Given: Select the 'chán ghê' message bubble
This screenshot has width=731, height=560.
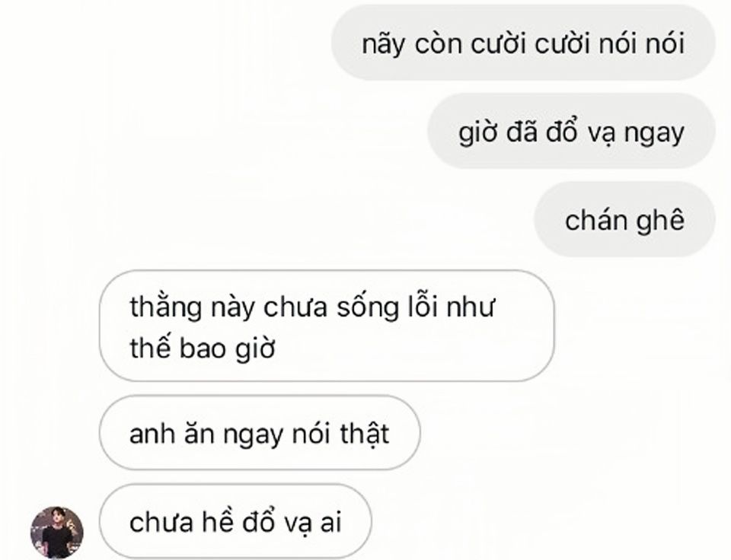Looking at the screenshot, I should (624, 219).
